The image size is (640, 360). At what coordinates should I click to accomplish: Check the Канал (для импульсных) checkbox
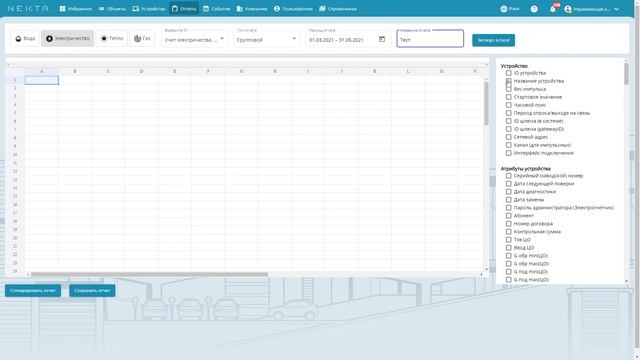509,145
